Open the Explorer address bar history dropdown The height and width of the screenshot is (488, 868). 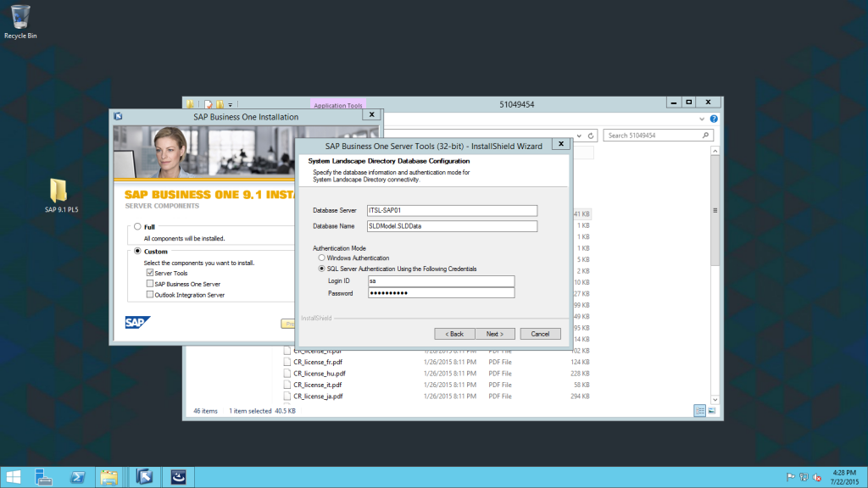(x=579, y=136)
